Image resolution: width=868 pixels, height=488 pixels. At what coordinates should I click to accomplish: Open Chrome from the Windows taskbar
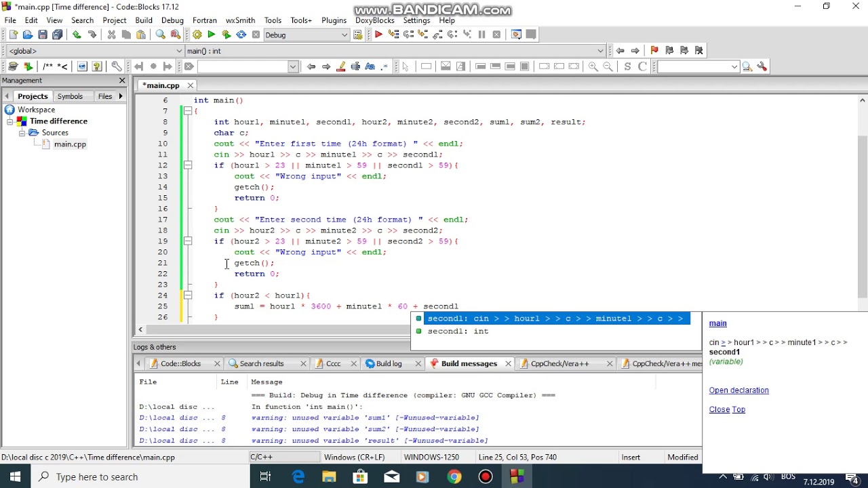[454, 476]
